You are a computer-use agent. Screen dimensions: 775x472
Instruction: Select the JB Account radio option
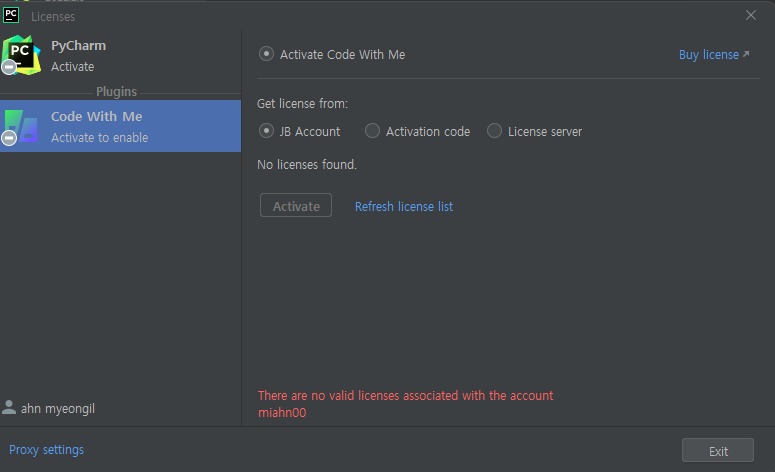click(266, 131)
